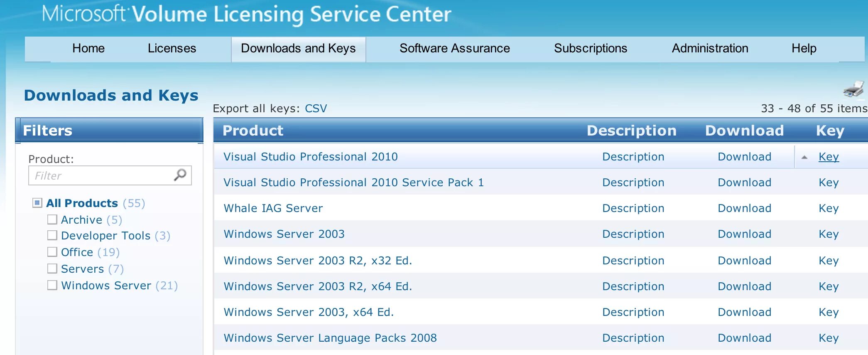The height and width of the screenshot is (355, 868).
Task: Check the Archive filter checkbox
Action: pyautogui.click(x=52, y=219)
